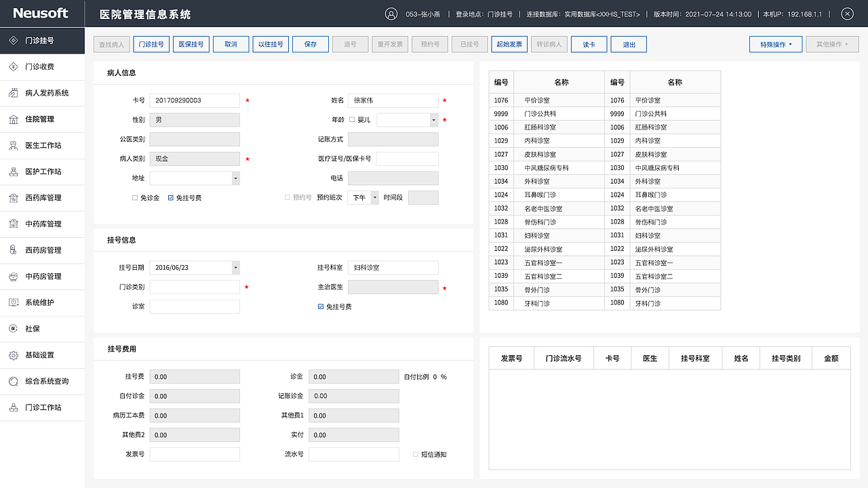Click the 起始发票 button
This screenshot has width=868, height=488.
click(x=509, y=44)
